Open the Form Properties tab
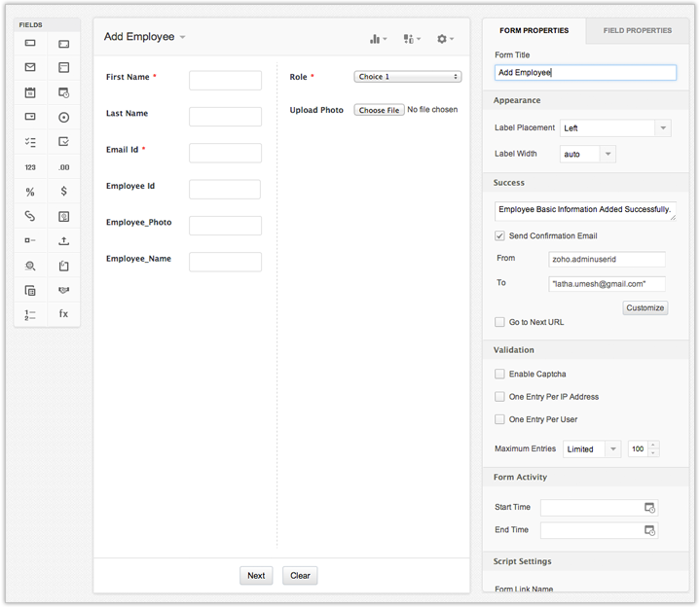This screenshot has width=700, height=609. pyautogui.click(x=535, y=30)
